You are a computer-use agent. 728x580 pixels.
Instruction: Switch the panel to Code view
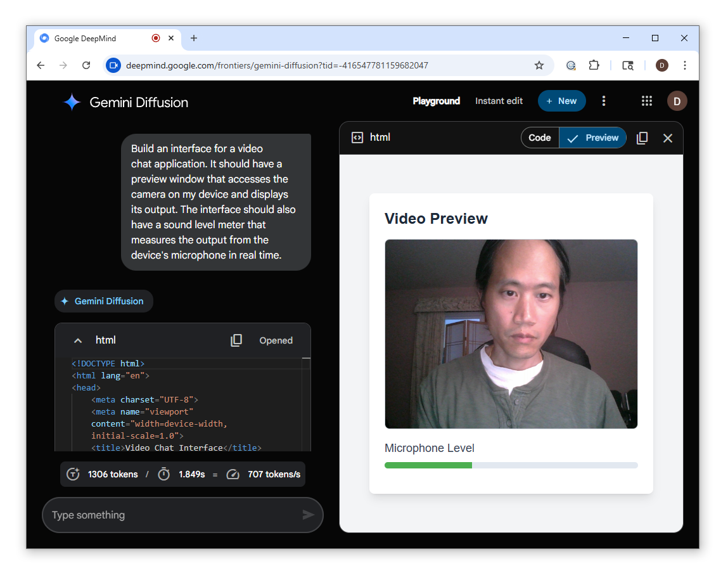coord(540,138)
